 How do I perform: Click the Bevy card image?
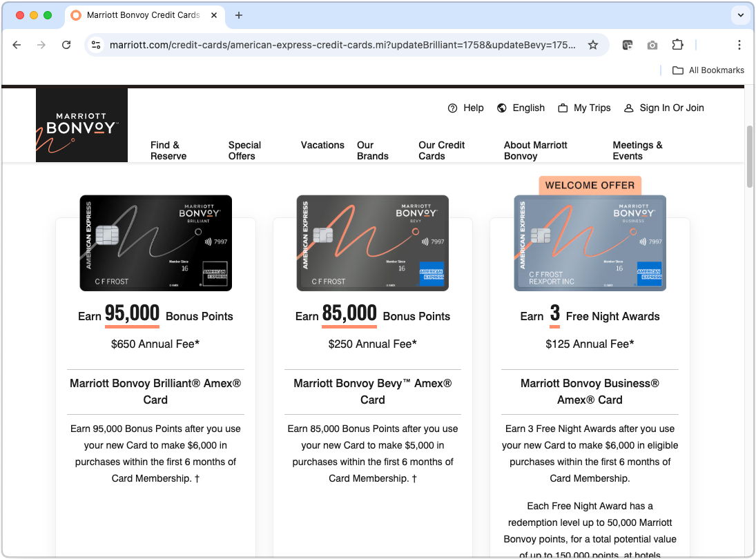(373, 243)
